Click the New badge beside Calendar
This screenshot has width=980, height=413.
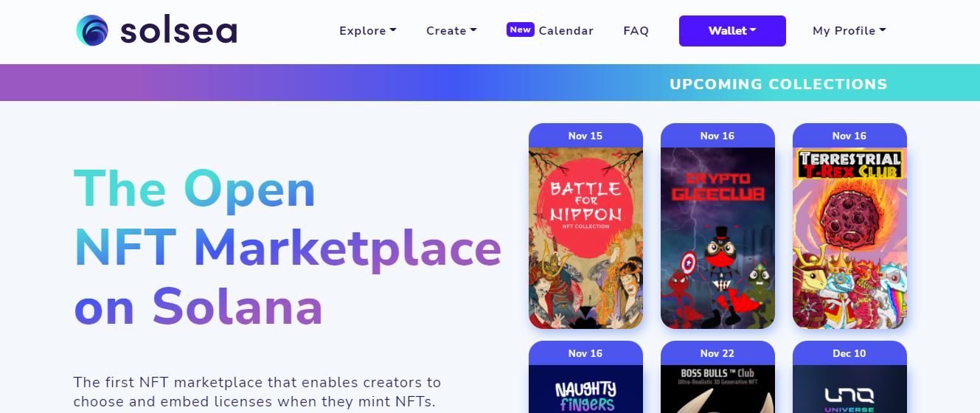coord(521,29)
